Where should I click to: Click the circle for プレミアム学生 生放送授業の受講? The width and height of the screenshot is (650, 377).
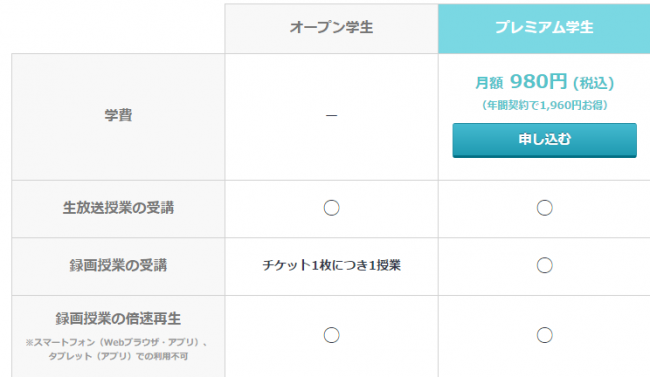(544, 208)
